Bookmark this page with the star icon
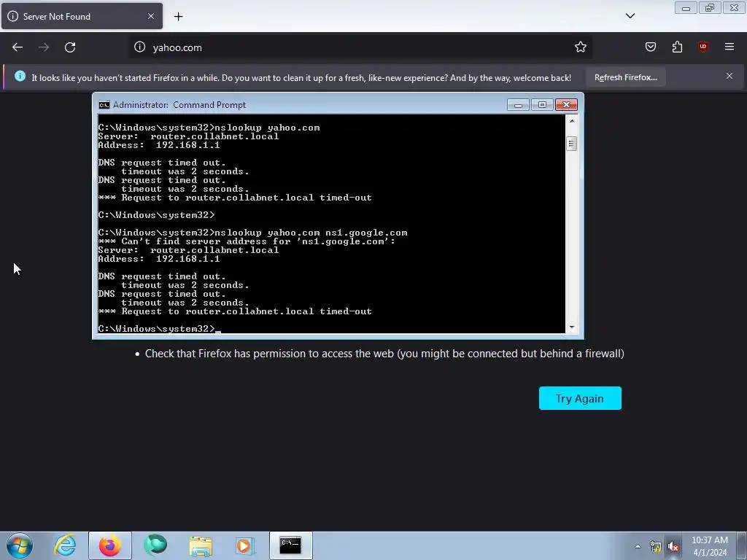 (580, 47)
